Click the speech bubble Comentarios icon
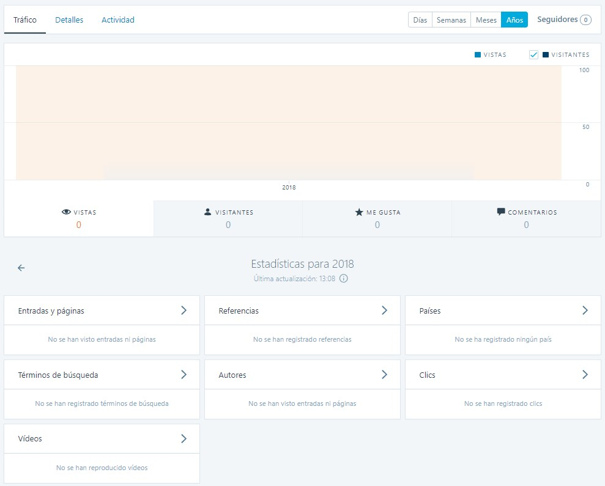Screen dimensions: 605x486 (501, 212)
